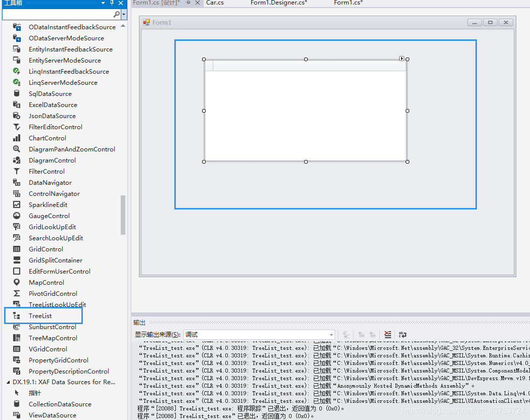Click the toolbox scroll up arrow
The width and height of the screenshot is (530, 420).
coord(123,26)
